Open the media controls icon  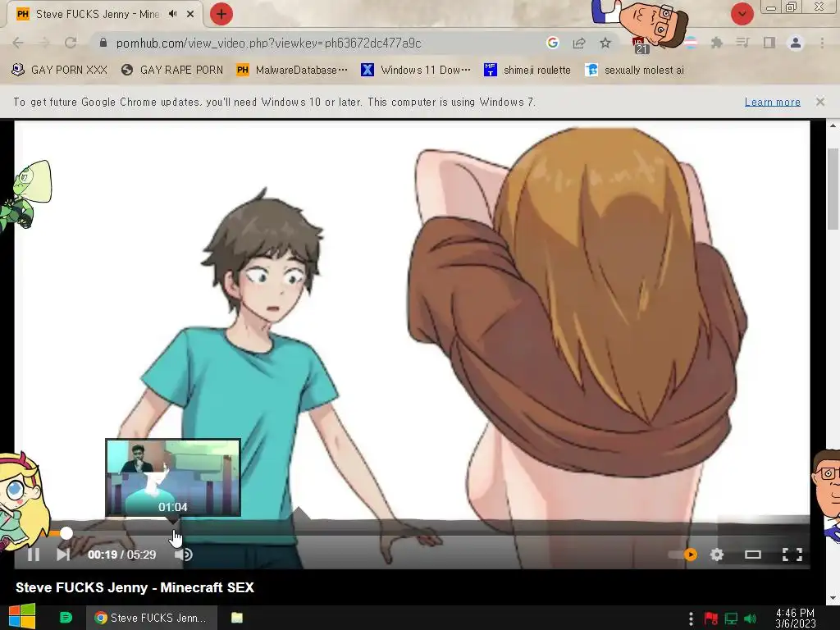point(742,43)
